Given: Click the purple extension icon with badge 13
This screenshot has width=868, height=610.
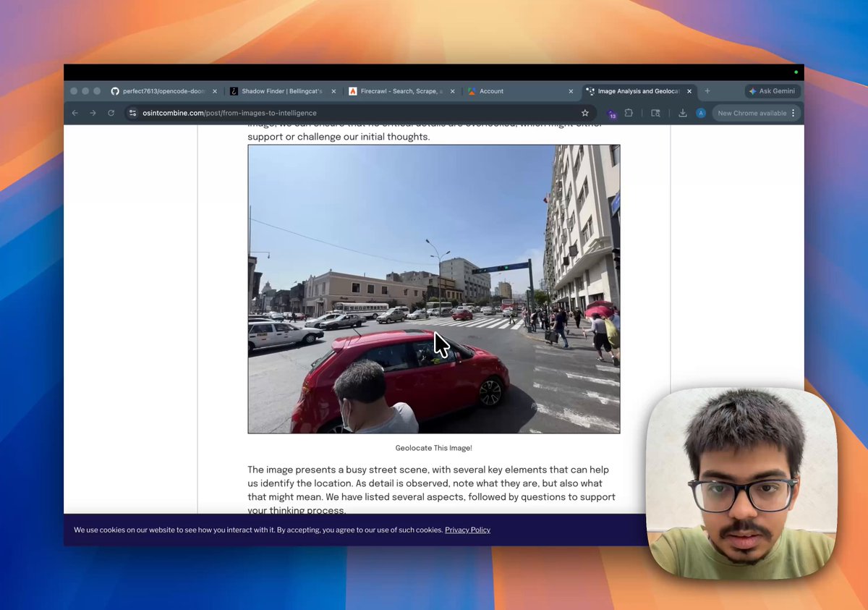Looking at the screenshot, I should point(611,114).
